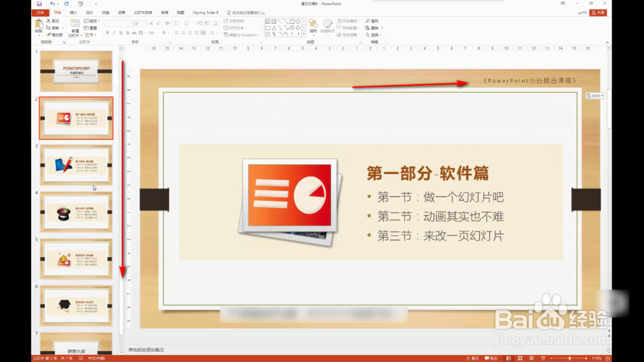Clear all text formatting
644x362 pixels.
click(x=167, y=23)
